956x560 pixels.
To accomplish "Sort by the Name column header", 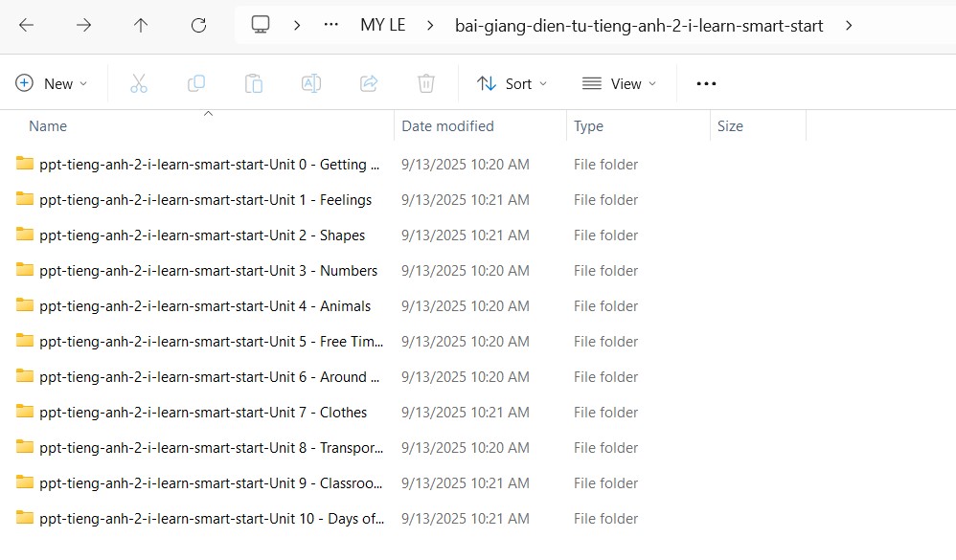I will (48, 126).
